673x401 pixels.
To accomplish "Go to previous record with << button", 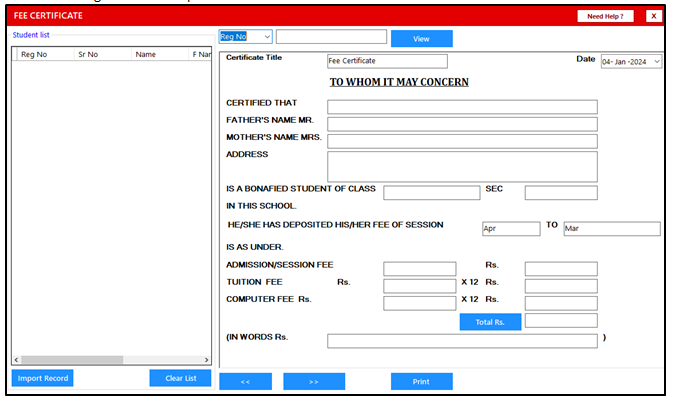I will pyautogui.click(x=245, y=381).
